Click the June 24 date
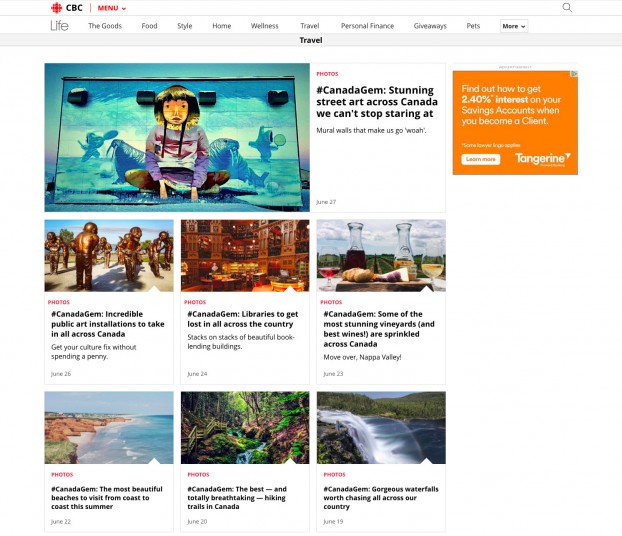Screen dimensions: 622x536 [x=197, y=374]
